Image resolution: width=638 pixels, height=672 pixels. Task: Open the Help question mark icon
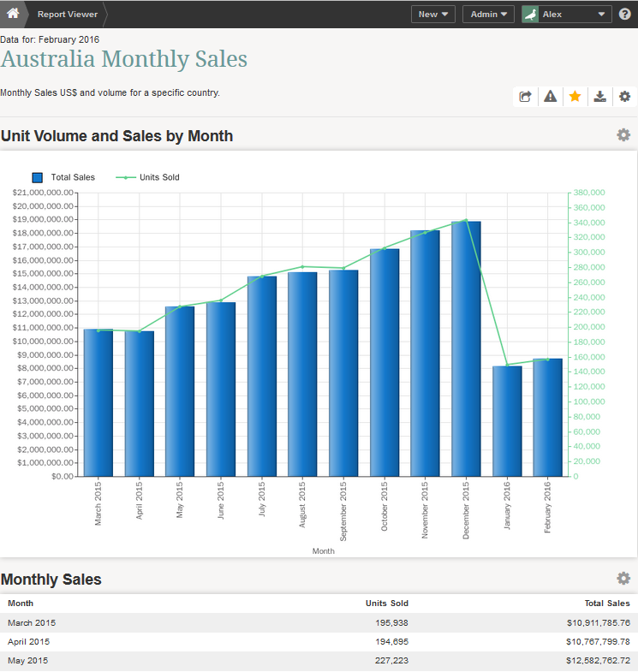pyautogui.click(x=625, y=15)
